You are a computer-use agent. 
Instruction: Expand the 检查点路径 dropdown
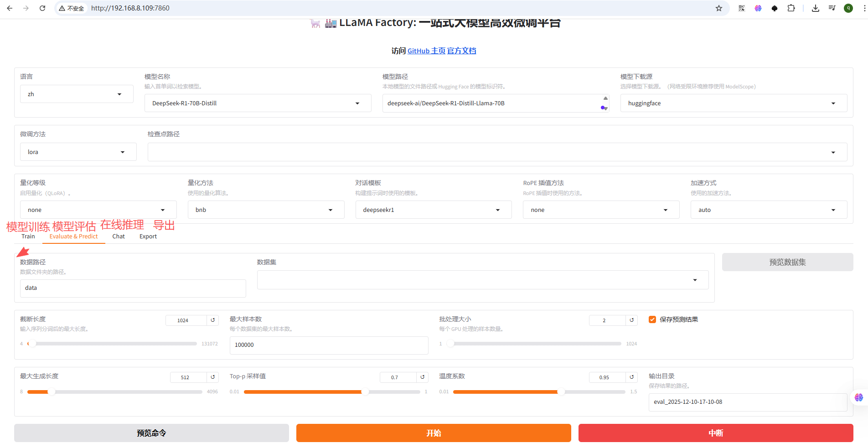pos(497,152)
